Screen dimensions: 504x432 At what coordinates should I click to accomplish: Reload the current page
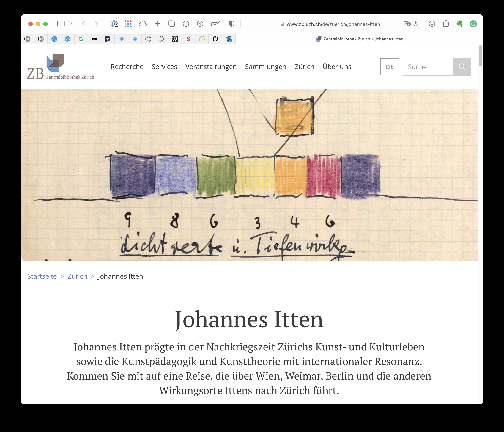tap(415, 24)
